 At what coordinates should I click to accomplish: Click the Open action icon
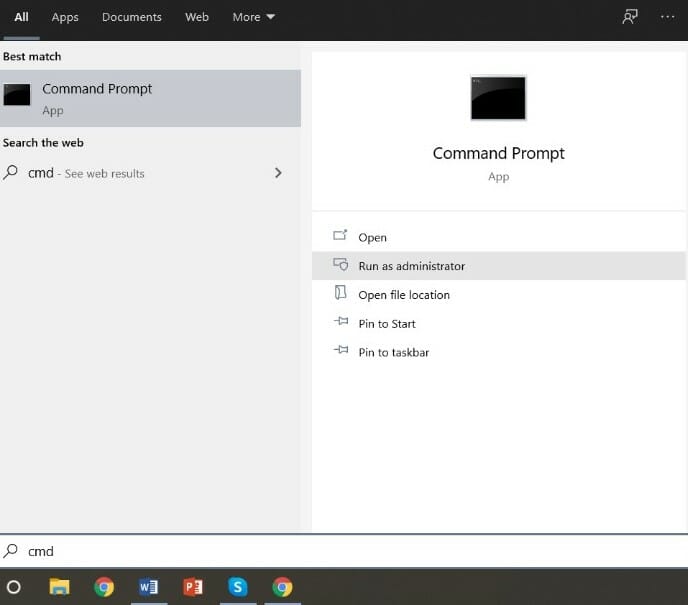(340, 236)
